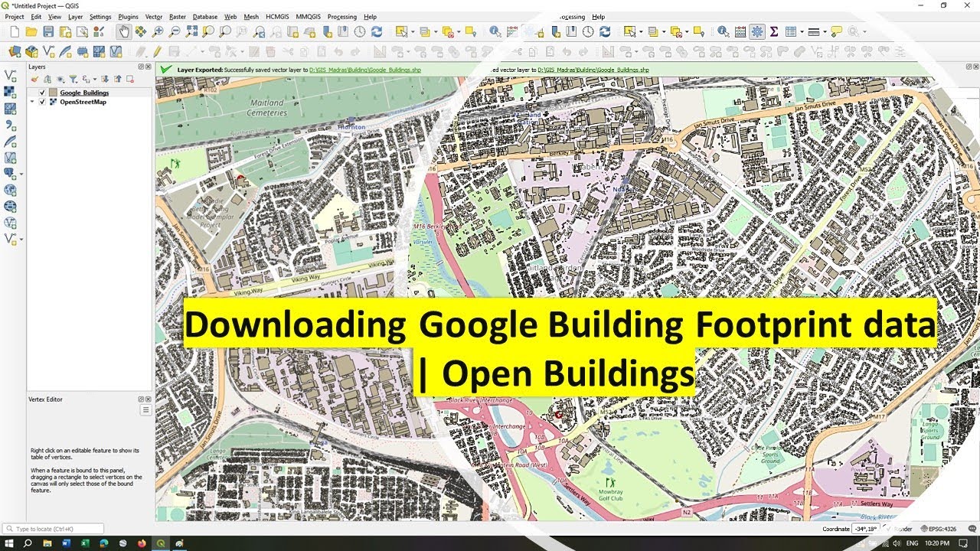Open the Processing Toolbox gear icon
The image size is (980, 551).
point(757,31)
